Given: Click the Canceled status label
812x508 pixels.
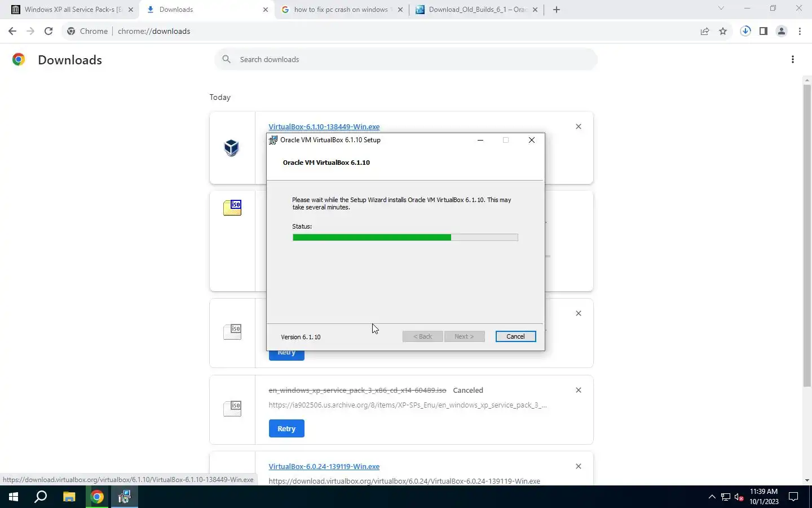Looking at the screenshot, I should tap(468, 390).
